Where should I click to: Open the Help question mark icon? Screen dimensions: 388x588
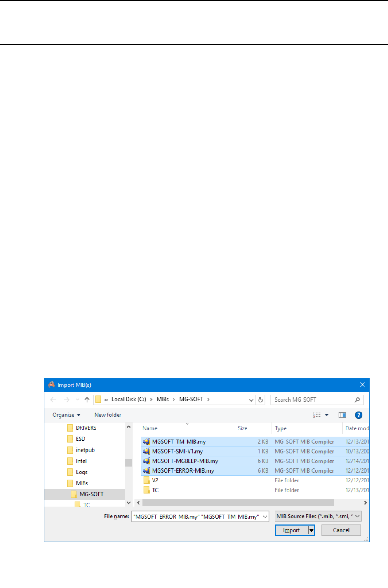click(359, 415)
